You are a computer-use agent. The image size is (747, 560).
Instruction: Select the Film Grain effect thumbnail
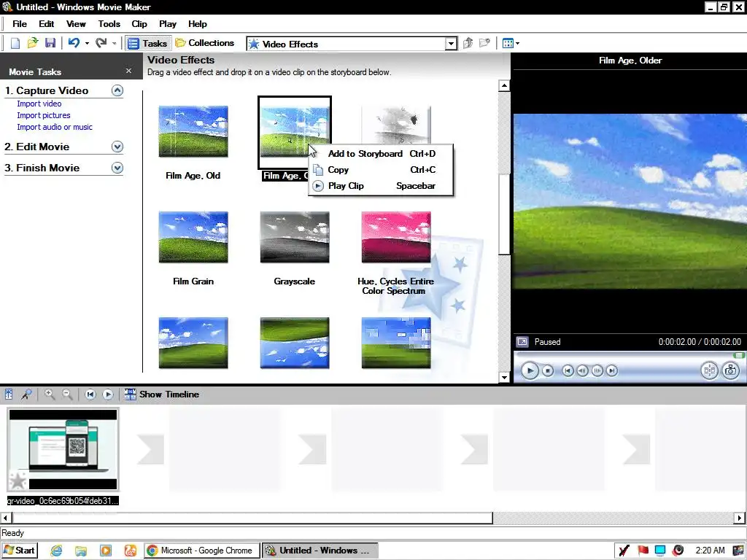coord(193,237)
